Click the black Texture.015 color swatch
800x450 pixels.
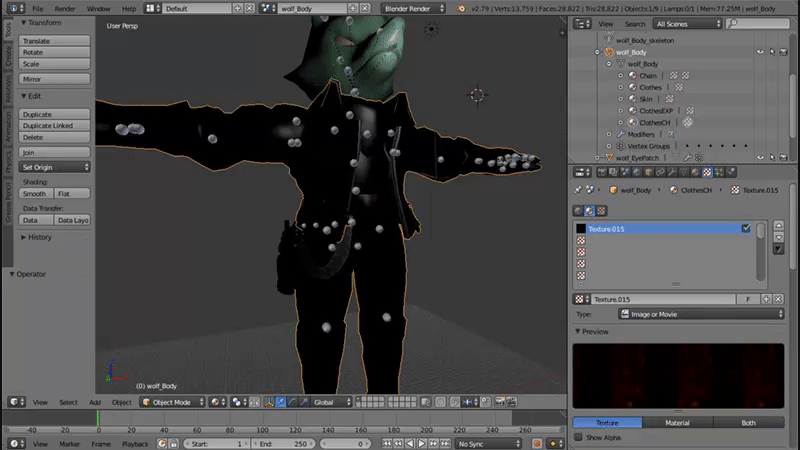[581, 229]
